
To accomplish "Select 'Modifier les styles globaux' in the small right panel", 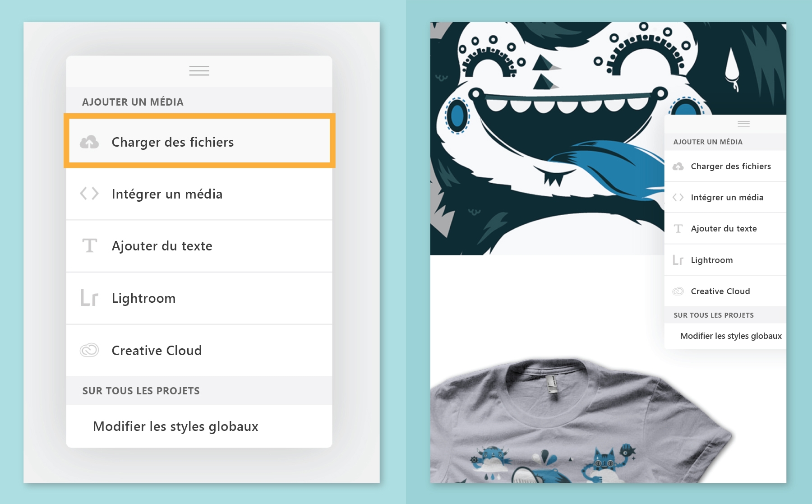I will [x=725, y=336].
